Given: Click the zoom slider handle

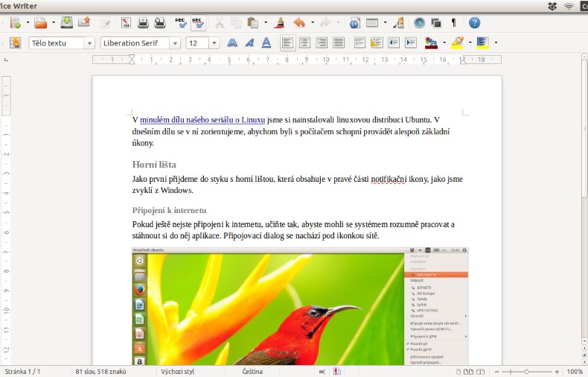Looking at the screenshot, I should click(x=526, y=372).
